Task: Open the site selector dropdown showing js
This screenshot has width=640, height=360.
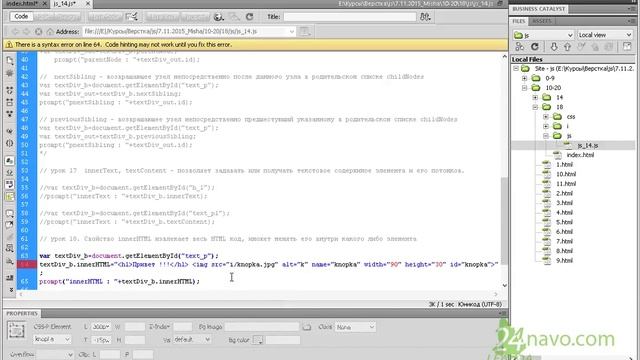Action: pos(543,35)
